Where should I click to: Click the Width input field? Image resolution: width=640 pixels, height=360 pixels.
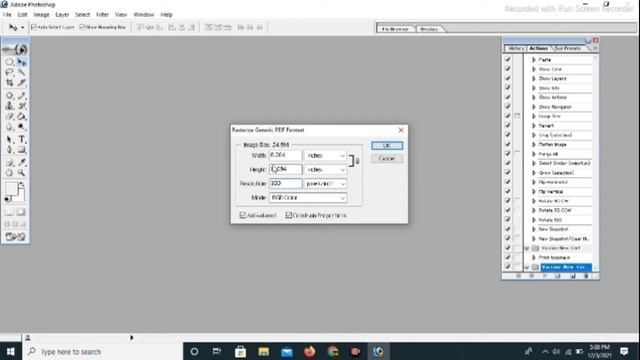click(285, 156)
